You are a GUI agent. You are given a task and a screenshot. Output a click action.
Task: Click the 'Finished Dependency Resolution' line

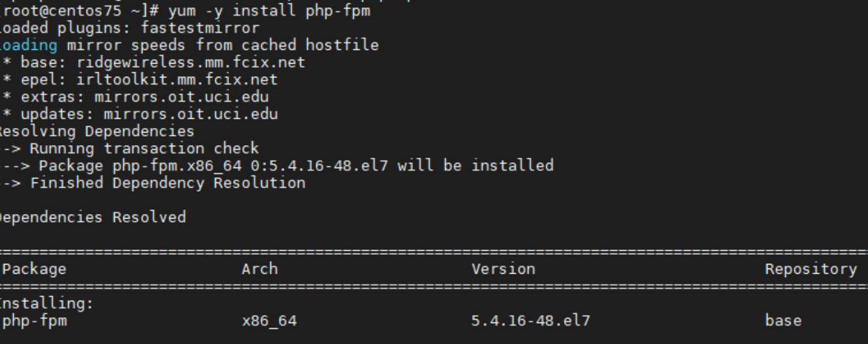tap(167, 183)
